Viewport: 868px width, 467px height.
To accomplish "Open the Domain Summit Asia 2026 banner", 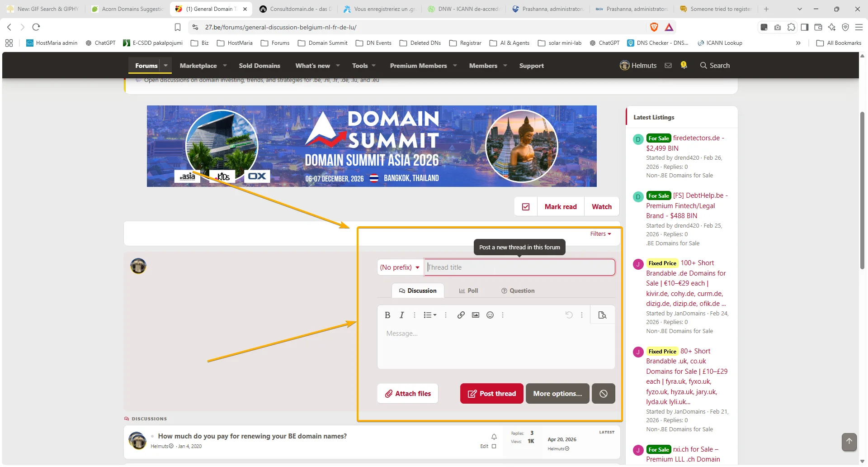I will (x=372, y=146).
